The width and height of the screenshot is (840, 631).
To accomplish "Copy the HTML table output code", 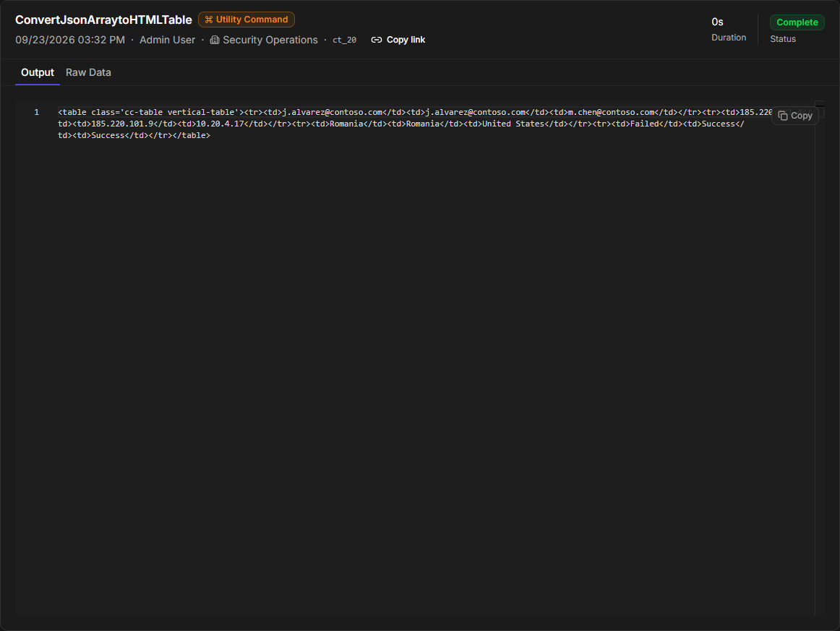I will (x=795, y=116).
